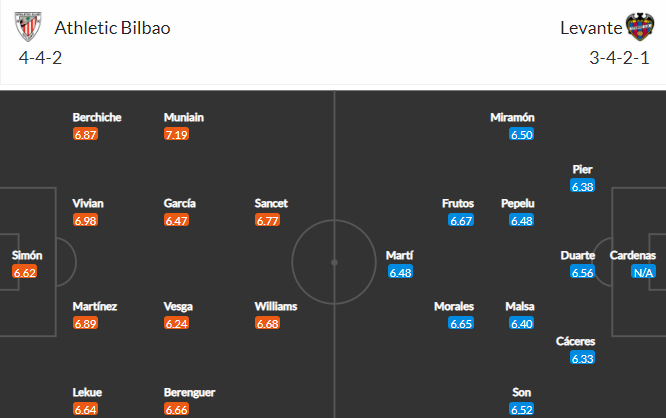Open the Levante team name link

click(x=591, y=28)
